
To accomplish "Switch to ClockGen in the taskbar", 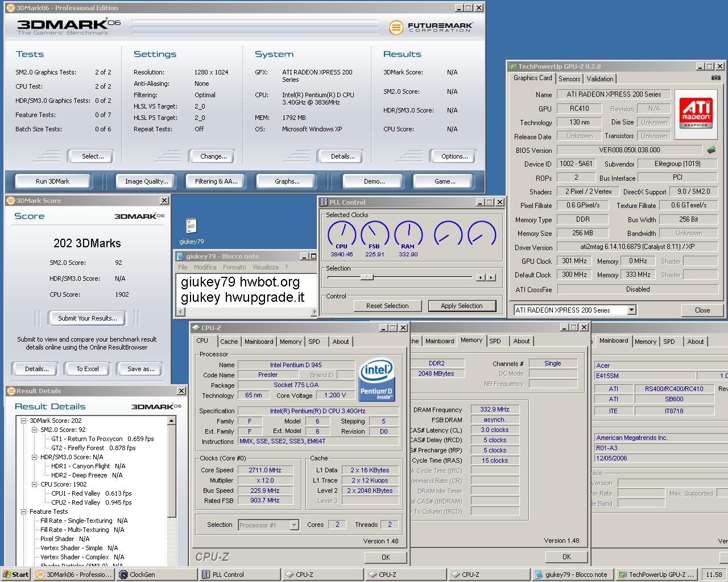I will click(x=156, y=575).
